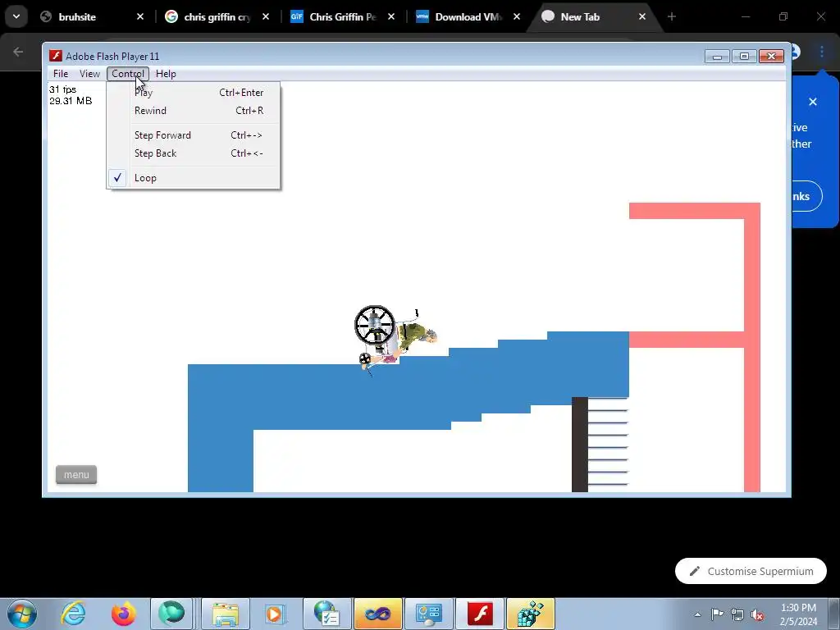Open the control panel taskbar icon

(x=428, y=614)
